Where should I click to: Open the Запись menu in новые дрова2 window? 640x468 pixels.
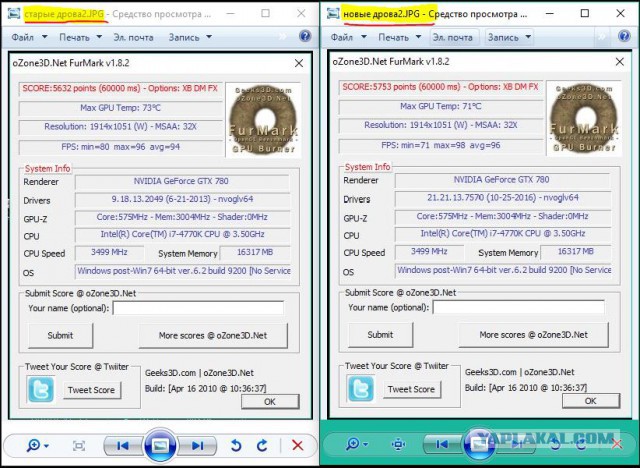(509, 37)
